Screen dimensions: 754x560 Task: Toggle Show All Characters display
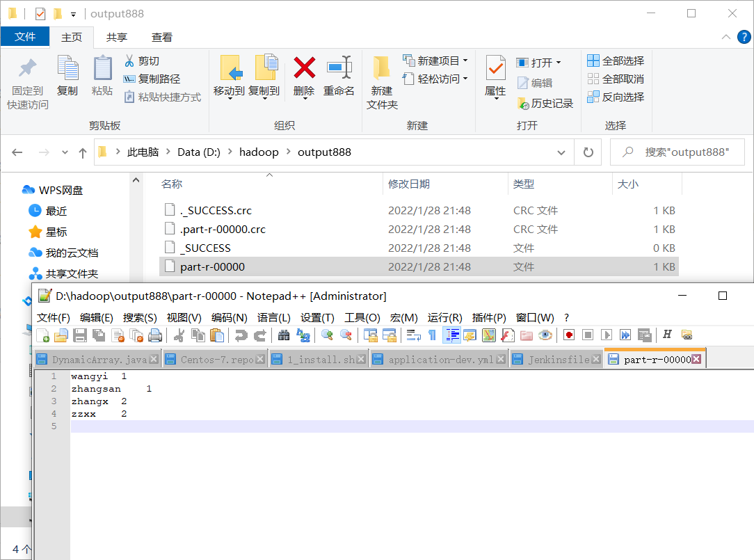click(432, 335)
